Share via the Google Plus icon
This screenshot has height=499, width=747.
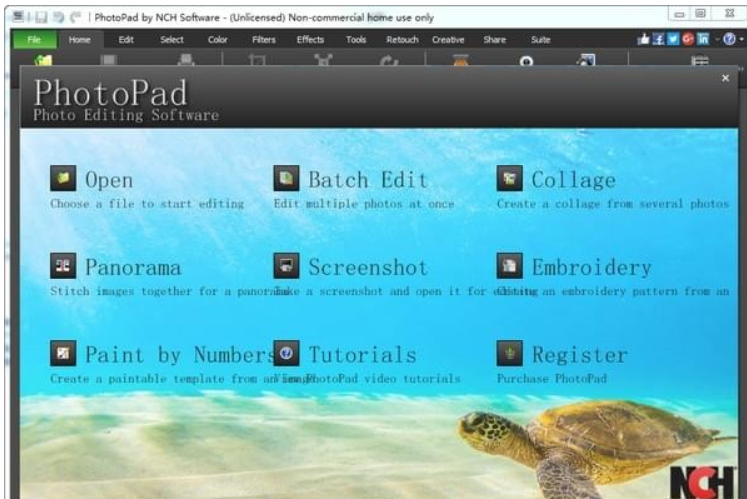(x=687, y=39)
